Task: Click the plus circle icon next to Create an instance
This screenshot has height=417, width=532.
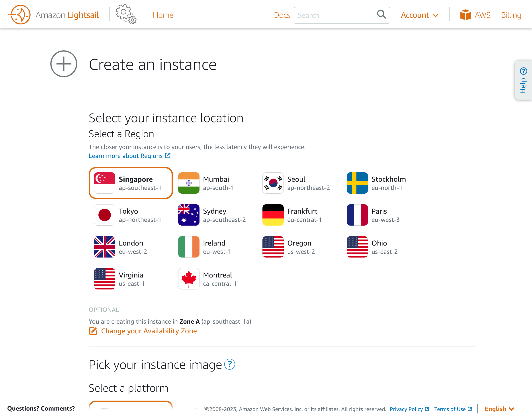Action: point(63,64)
